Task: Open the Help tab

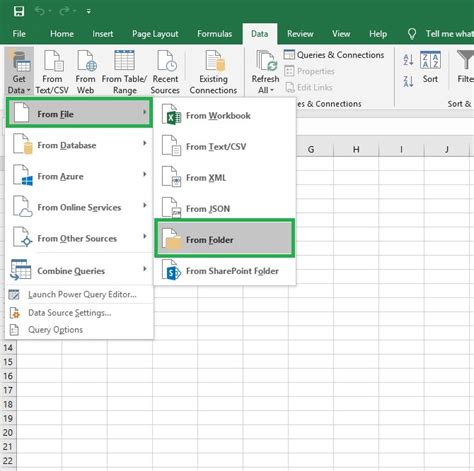Action: (378, 34)
